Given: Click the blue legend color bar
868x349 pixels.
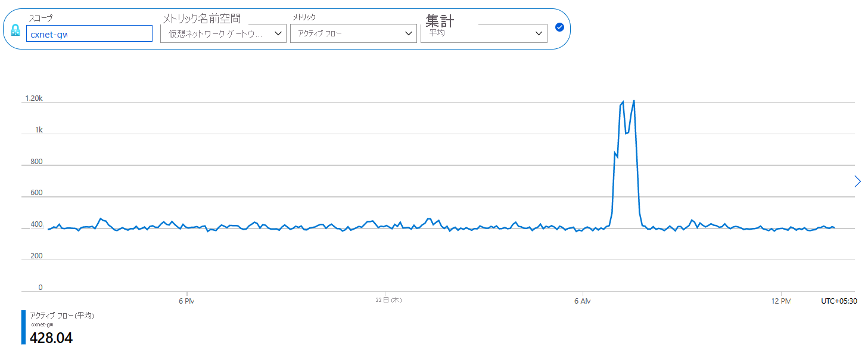Looking at the screenshot, I should (x=23, y=327).
